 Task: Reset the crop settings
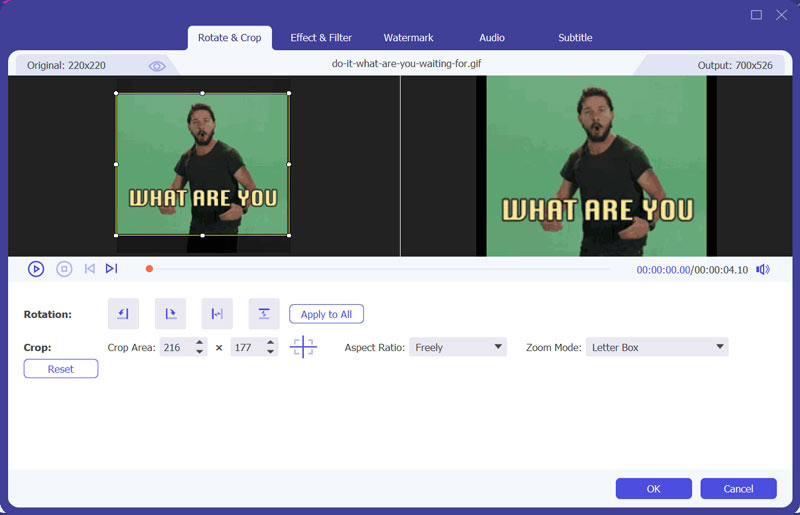(x=61, y=369)
